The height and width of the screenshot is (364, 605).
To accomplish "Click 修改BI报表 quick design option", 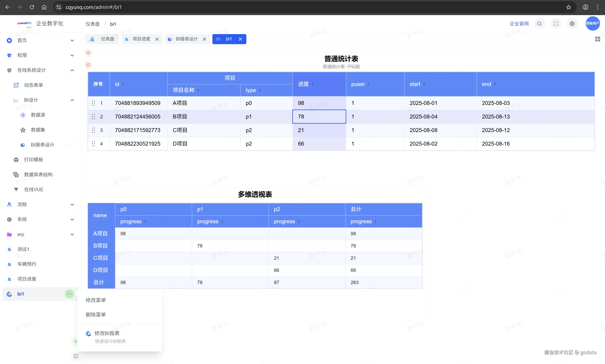I will 107,333.
